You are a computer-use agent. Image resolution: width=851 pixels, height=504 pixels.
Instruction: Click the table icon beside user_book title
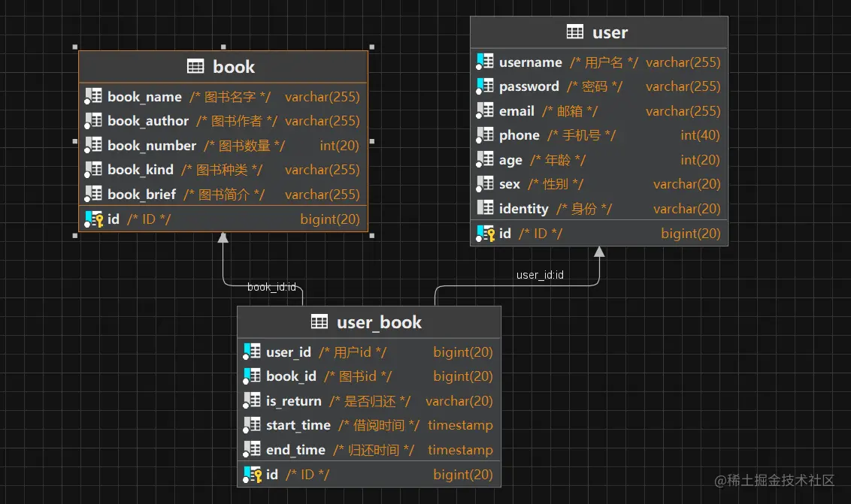pos(320,321)
